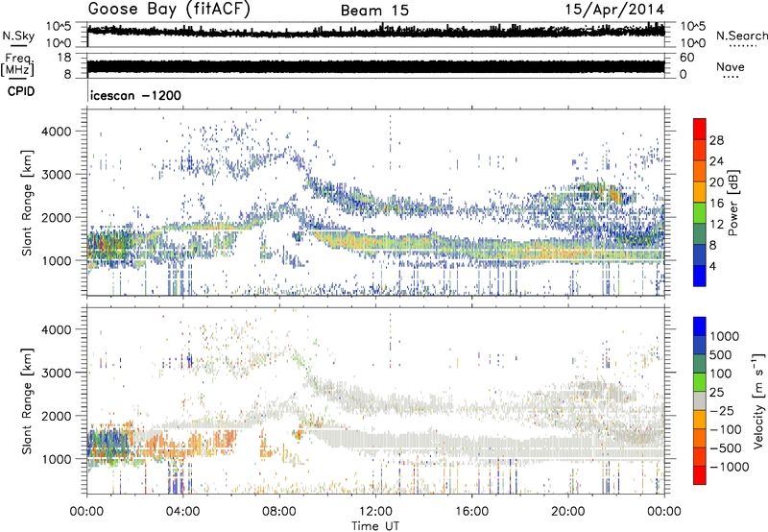Click the blue bottom segment of power color bar
This screenshot has width=768, height=532.
[700, 276]
